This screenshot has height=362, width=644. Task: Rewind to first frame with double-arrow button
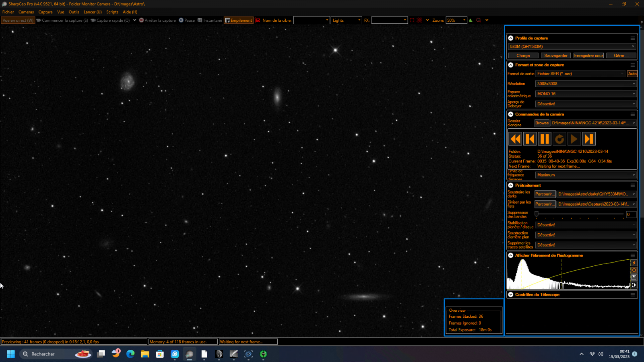coord(515,139)
